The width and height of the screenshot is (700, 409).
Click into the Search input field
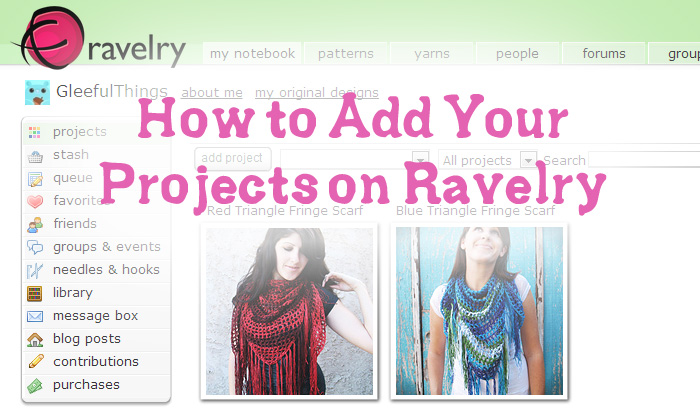coord(644,159)
